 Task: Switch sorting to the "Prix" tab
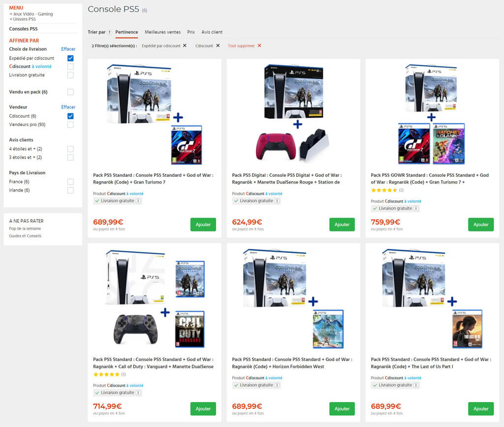[191, 32]
